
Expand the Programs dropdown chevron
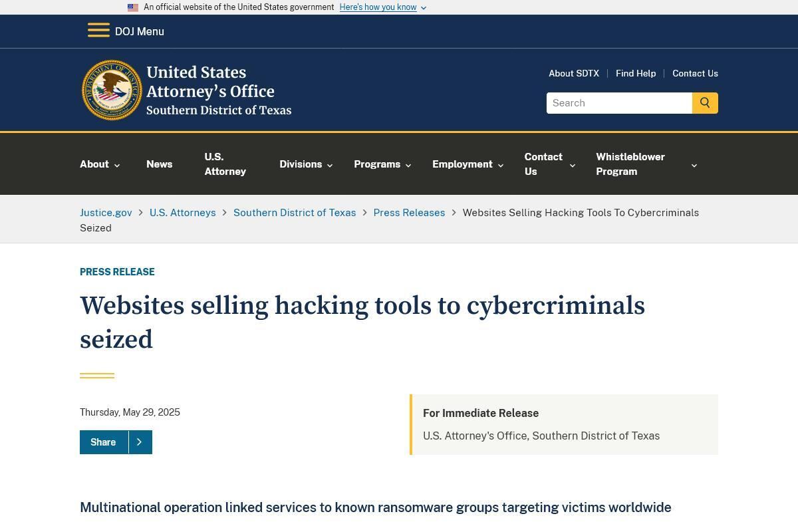pyautogui.click(x=408, y=165)
